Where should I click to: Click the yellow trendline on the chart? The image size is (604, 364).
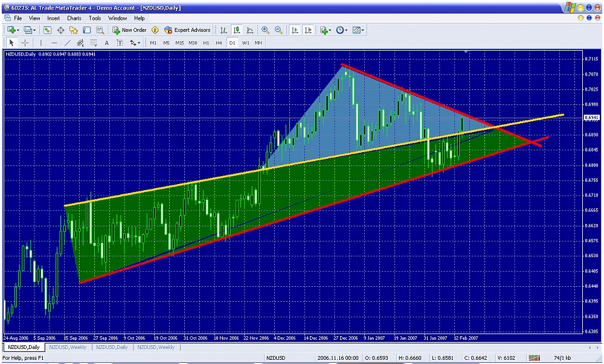tap(181, 184)
